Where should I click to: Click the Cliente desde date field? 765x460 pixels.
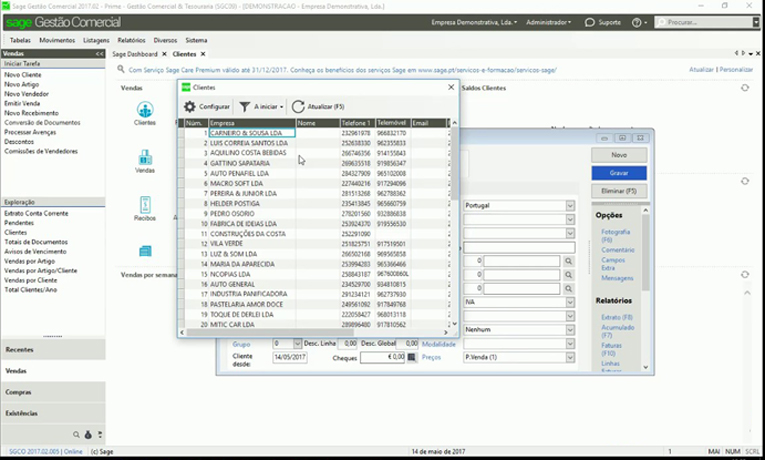(290, 358)
